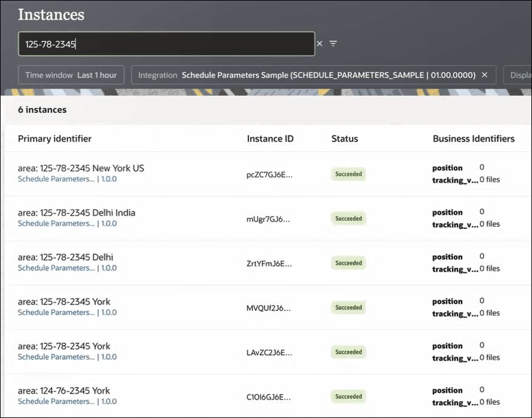Sort by Status column header
This screenshot has height=418, width=532.
tap(344, 139)
